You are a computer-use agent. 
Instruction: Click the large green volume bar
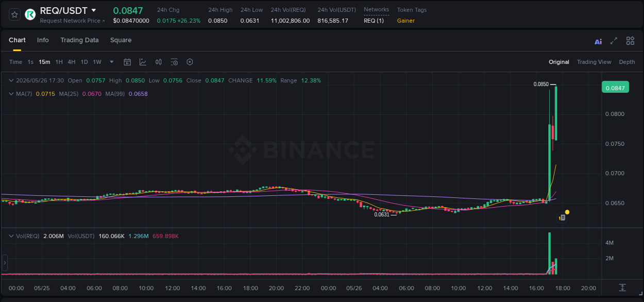tap(549, 253)
